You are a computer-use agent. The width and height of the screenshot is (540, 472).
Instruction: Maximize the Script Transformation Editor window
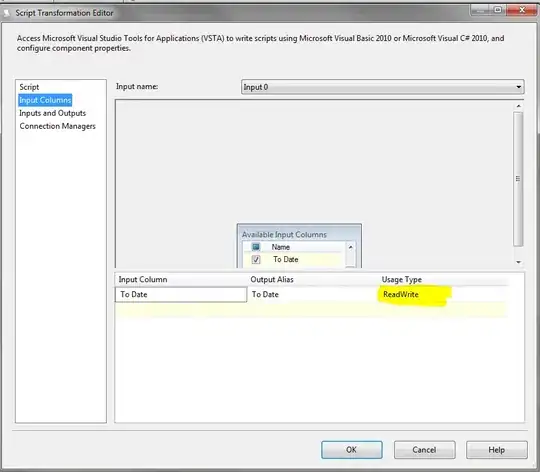[x=498, y=10]
